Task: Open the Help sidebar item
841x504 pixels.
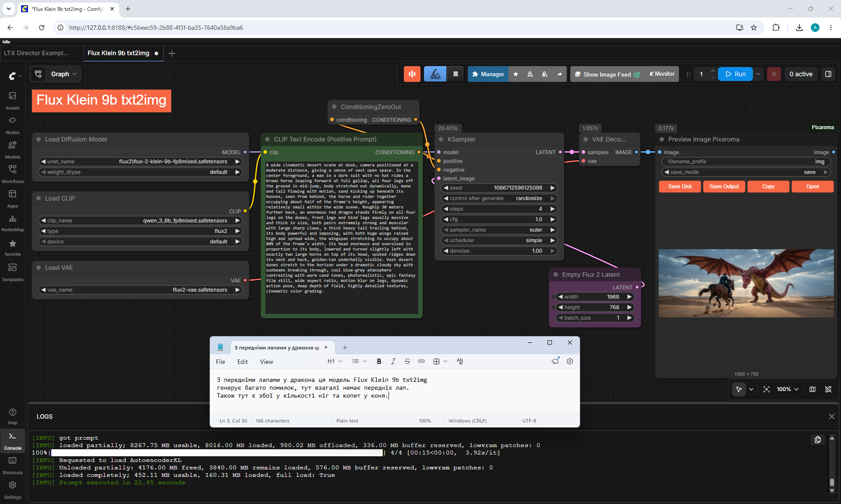Action: pyautogui.click(x=13, y=416)
